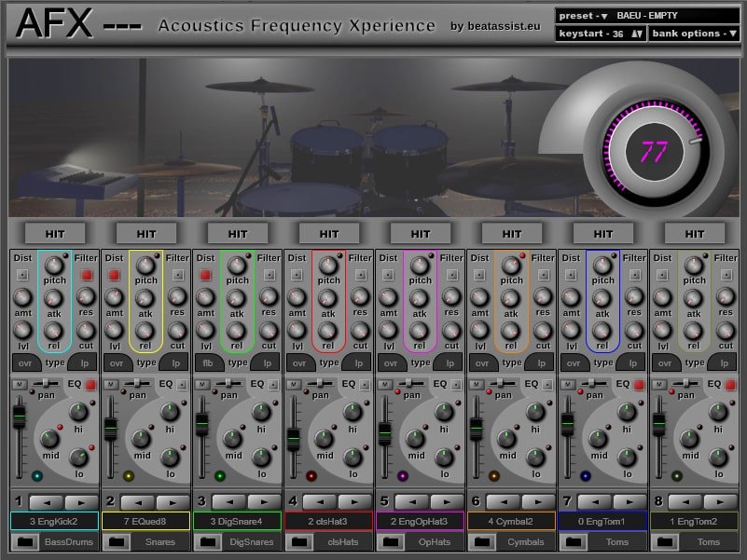
Task: Trigger the HIT button for channel 4
Action: pos(329,234)
